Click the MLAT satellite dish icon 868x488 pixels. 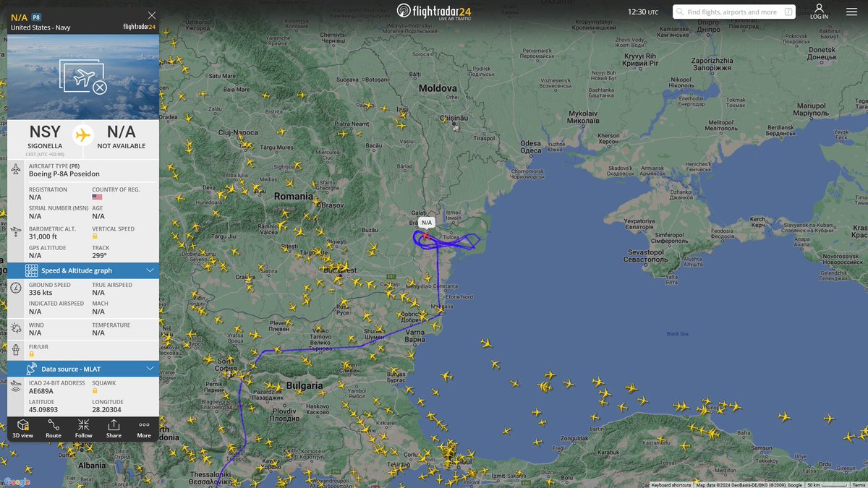pos(32,369)
